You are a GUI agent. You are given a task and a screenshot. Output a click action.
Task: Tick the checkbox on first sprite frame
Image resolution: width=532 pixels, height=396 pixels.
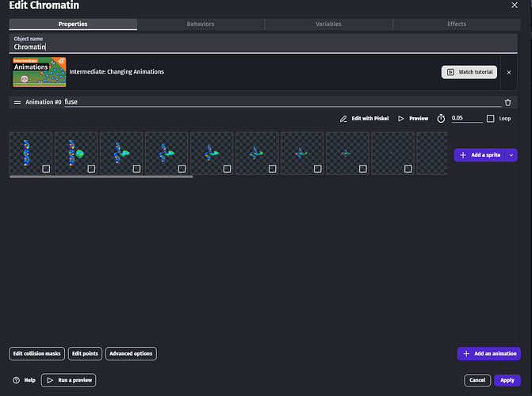46,168
